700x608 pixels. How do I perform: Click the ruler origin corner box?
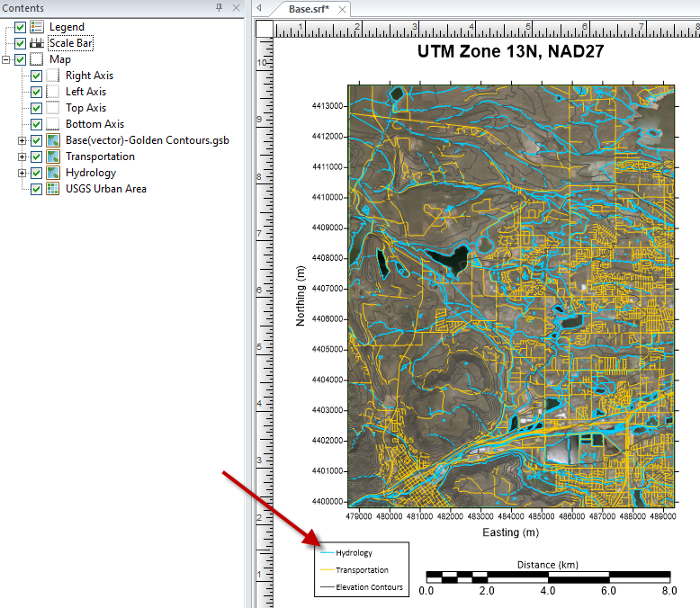265,29
